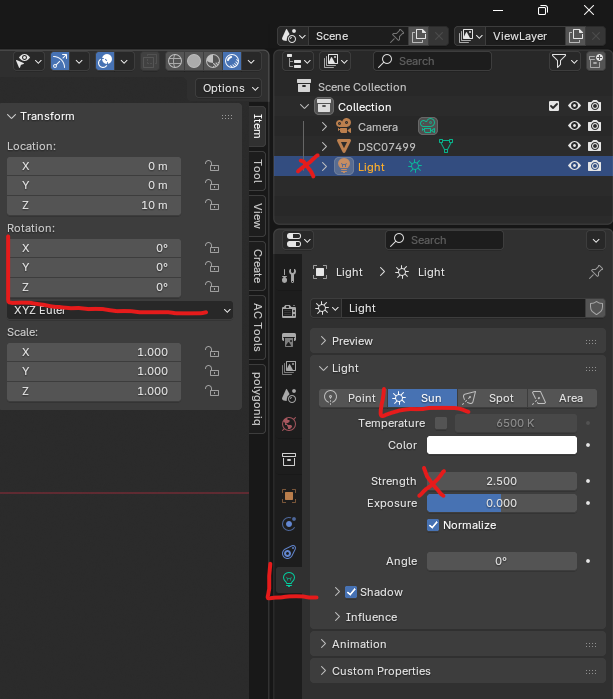Disable the Shadow checkbox
The image size is (613, 699).
(351, 592)
